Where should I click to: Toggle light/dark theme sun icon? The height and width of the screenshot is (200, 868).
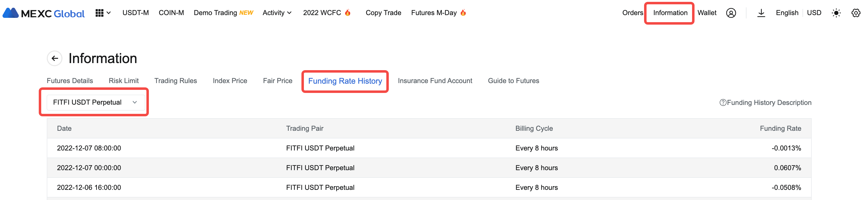coord(836,13)
